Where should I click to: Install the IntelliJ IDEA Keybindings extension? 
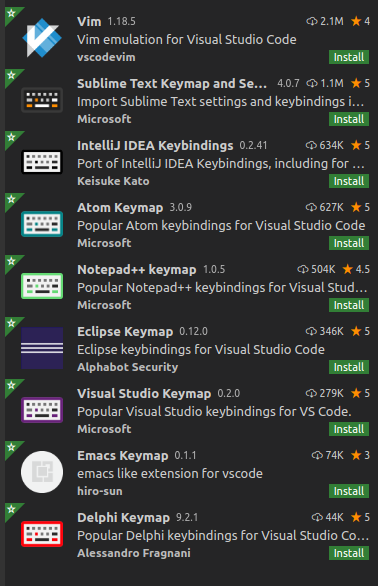click(349, 181)
